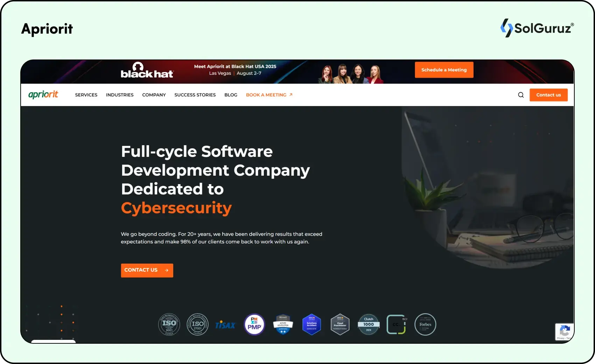The image size is (595, 364).
Task: Click the search magnifier icon
Action: (x=521, y=95)
